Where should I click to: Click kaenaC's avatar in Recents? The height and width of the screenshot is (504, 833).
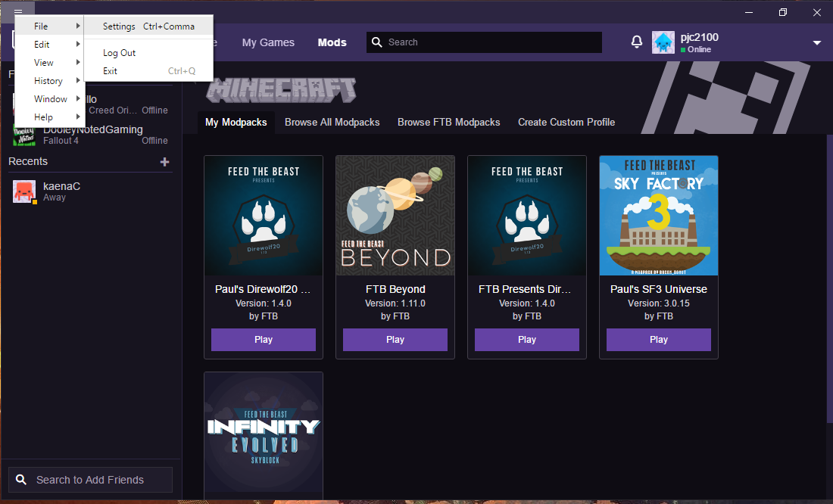(x=24, y=191)
